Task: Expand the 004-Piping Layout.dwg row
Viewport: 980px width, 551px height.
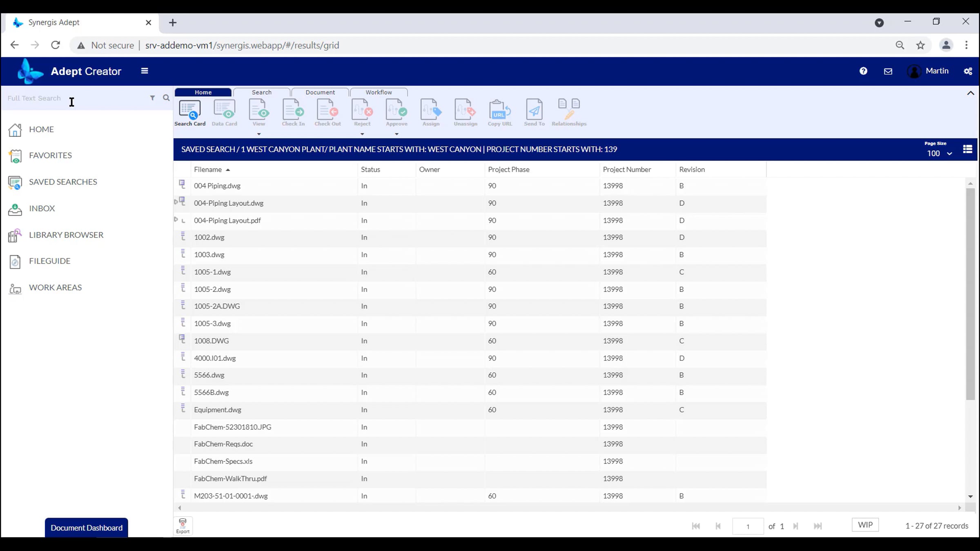Action: point(176,202)
